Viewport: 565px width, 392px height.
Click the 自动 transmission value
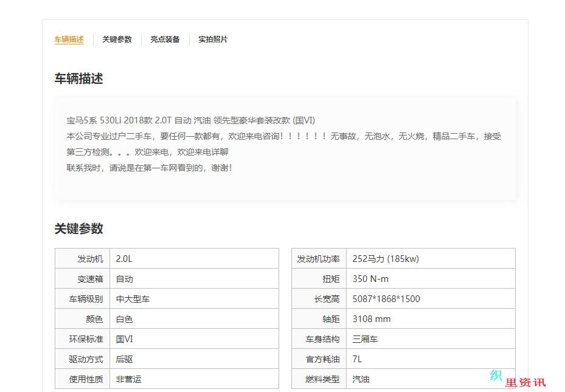pyautogui.click(x=124, y=279)
